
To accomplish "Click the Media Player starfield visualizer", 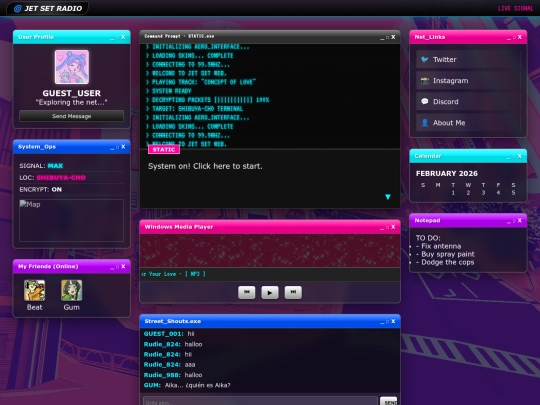I will tap(270, 251).
